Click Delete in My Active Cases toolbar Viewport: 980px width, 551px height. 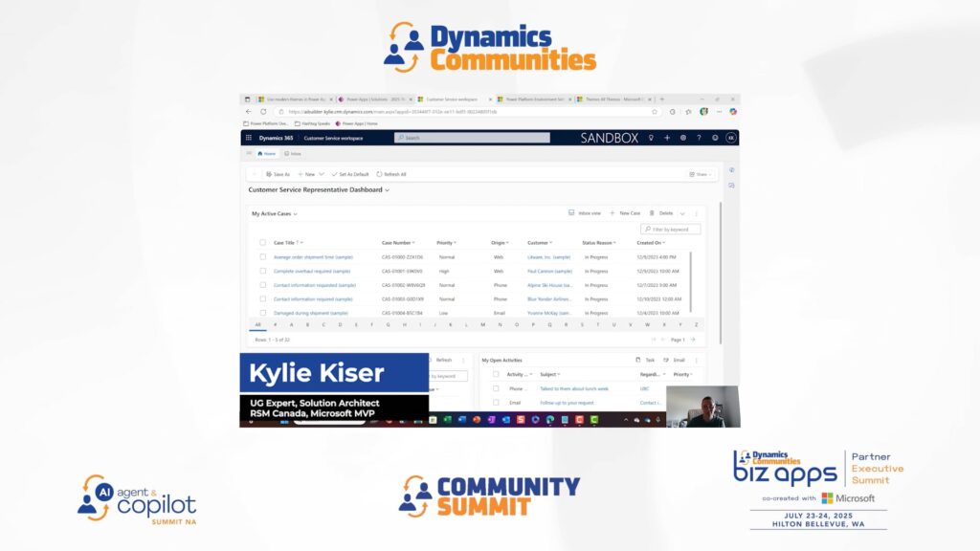click(x=661, y=213)
